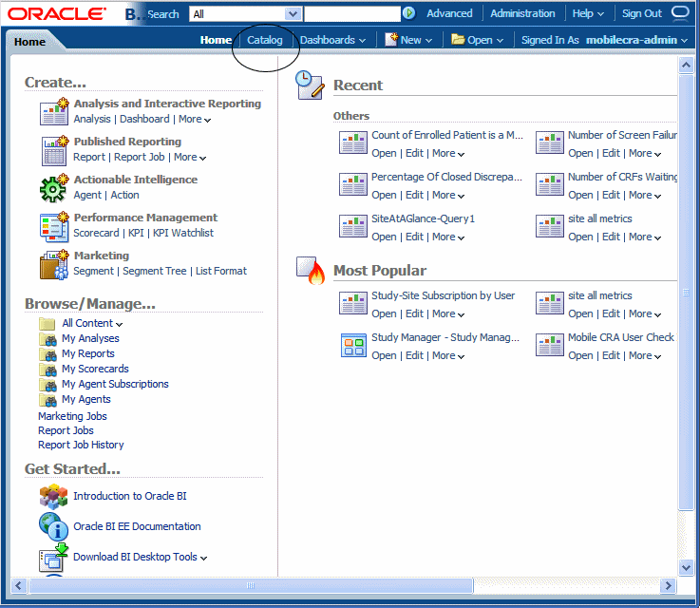Create a new KPI Watchlist

tap(183, 233)
